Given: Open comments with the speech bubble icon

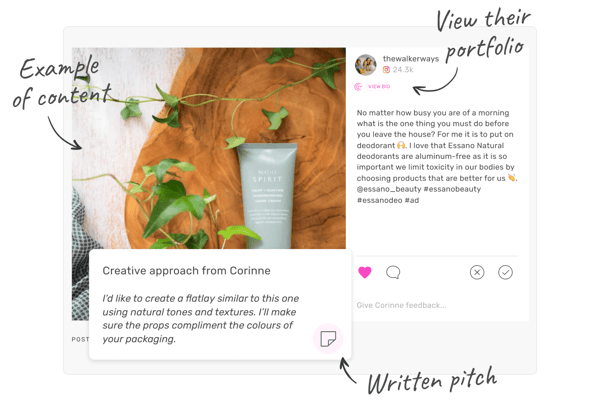Looking at the screenshot, I should (x=393, y=272).
